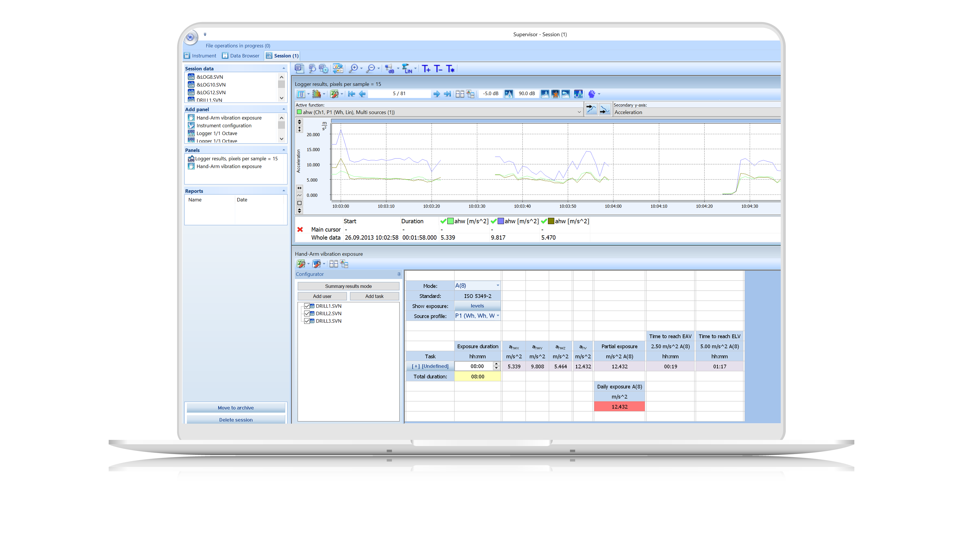Click the Word report icon in toolbar

tap(299, 69)
